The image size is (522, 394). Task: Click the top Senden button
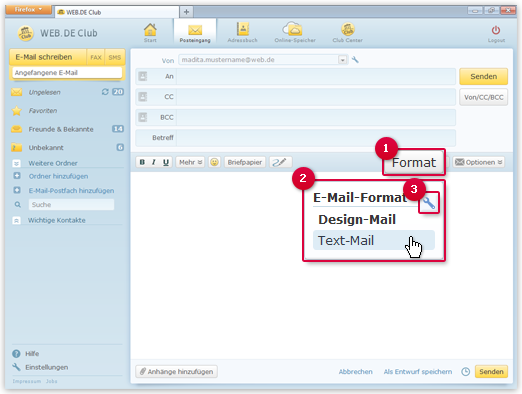tap(483, 76)
